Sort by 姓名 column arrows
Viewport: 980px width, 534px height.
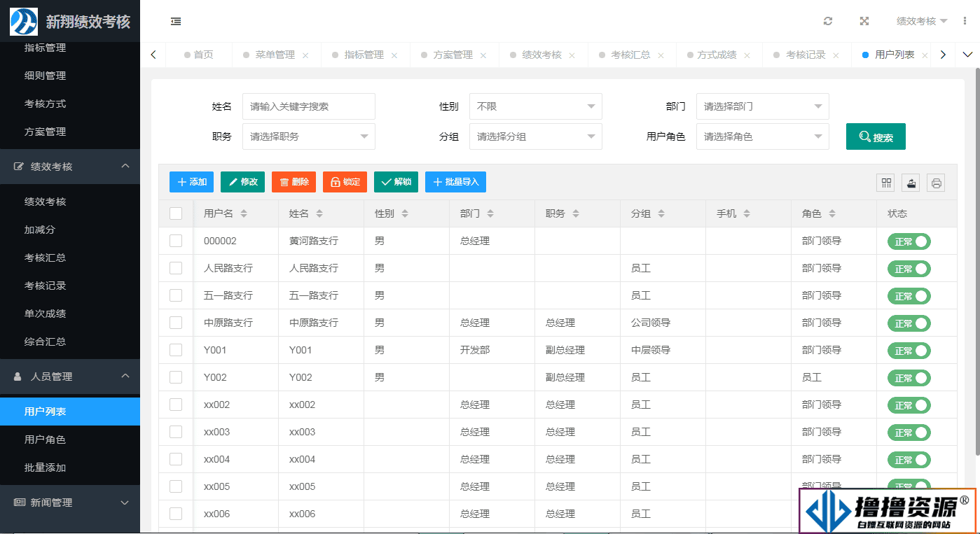(319, 213)
